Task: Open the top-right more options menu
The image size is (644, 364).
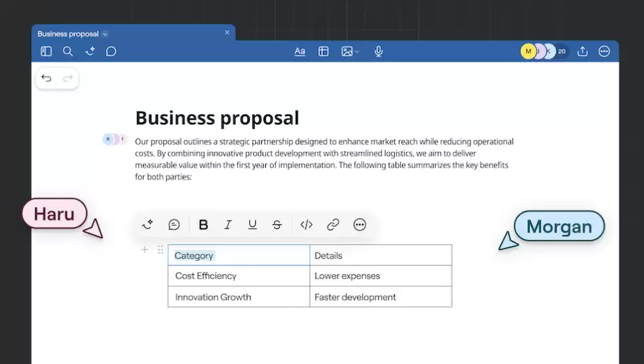Action: (x=604, y=51)
